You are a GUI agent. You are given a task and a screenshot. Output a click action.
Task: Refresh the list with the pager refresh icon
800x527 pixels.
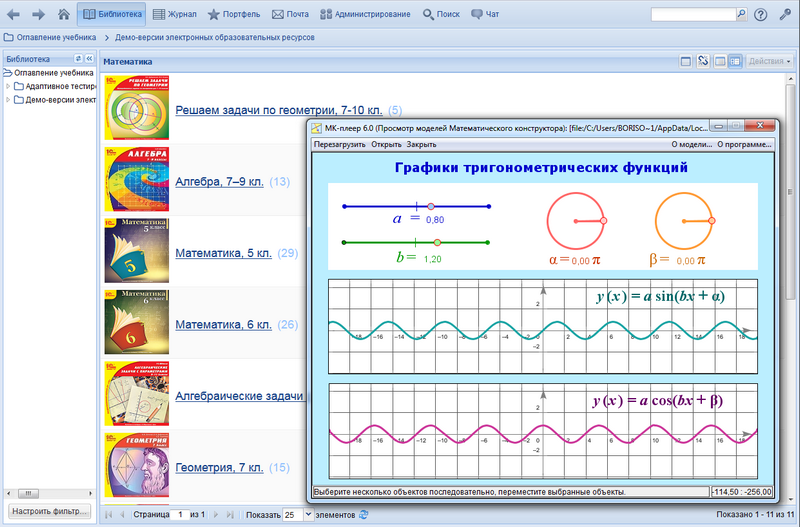pos(364,514)
